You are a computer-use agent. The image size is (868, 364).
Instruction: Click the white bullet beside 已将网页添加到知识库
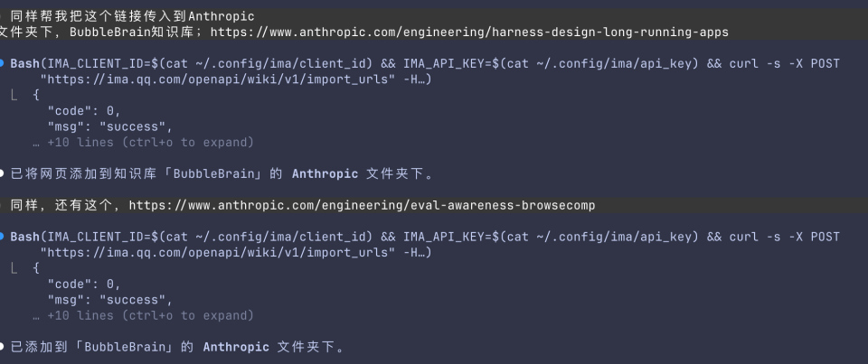coord(4,173)
